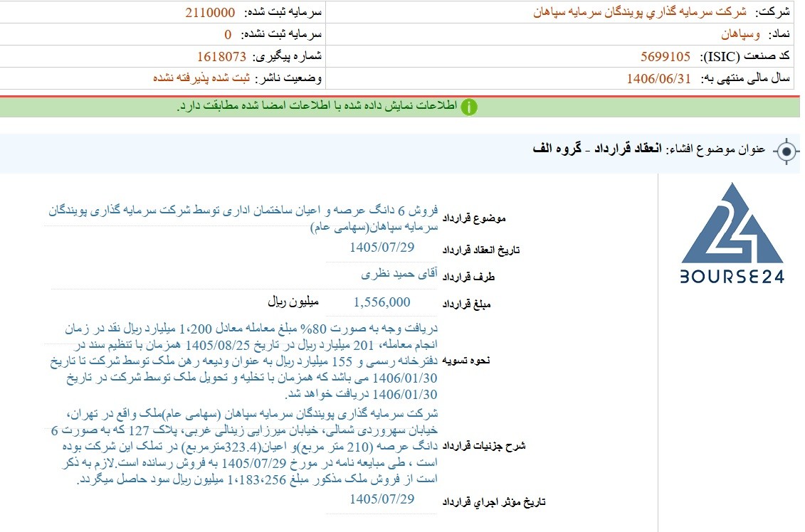Click the label سرمایه ثبت شده
The height and width of the screenshot is (532, 805).
[283, 12]
